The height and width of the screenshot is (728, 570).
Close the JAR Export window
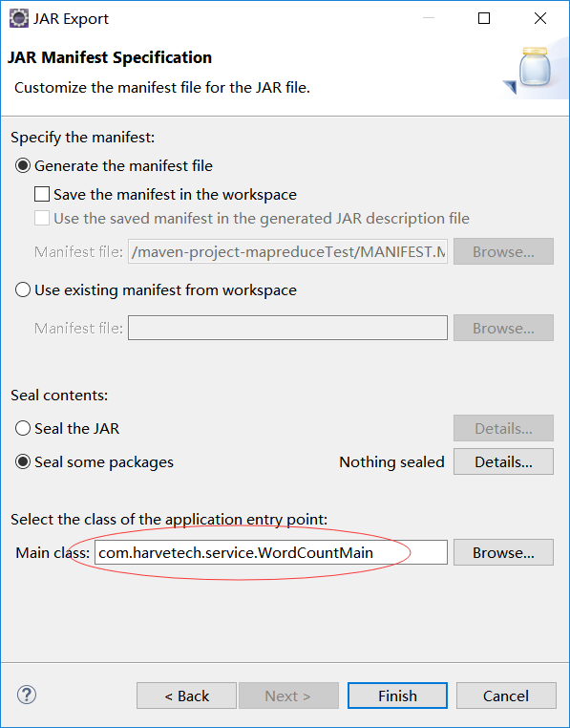(x=540, y=18)
